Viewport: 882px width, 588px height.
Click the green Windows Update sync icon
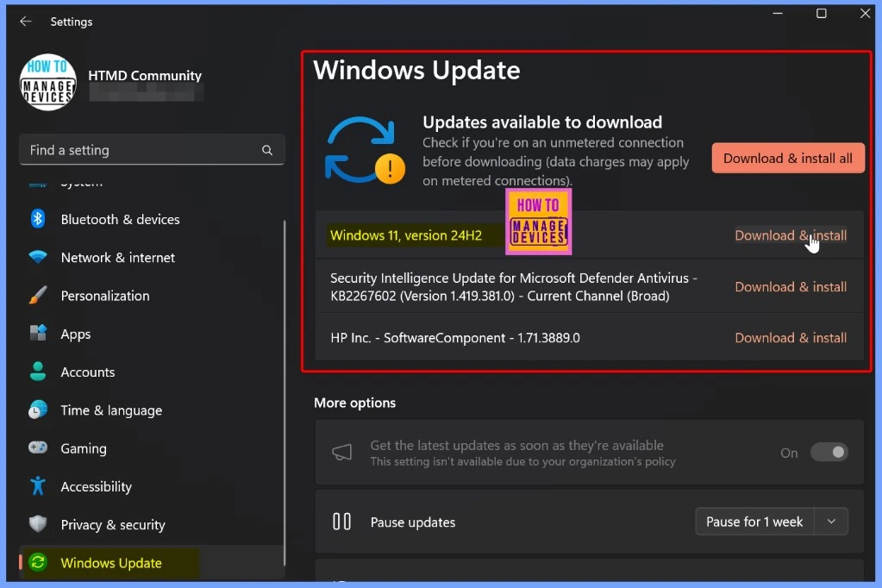pos(38,562)
